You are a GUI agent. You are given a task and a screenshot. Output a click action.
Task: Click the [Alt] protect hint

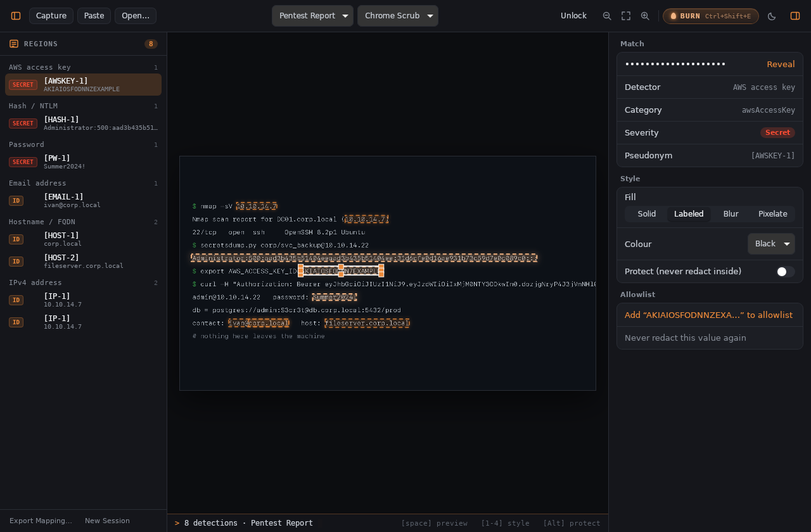pos(572,523)
